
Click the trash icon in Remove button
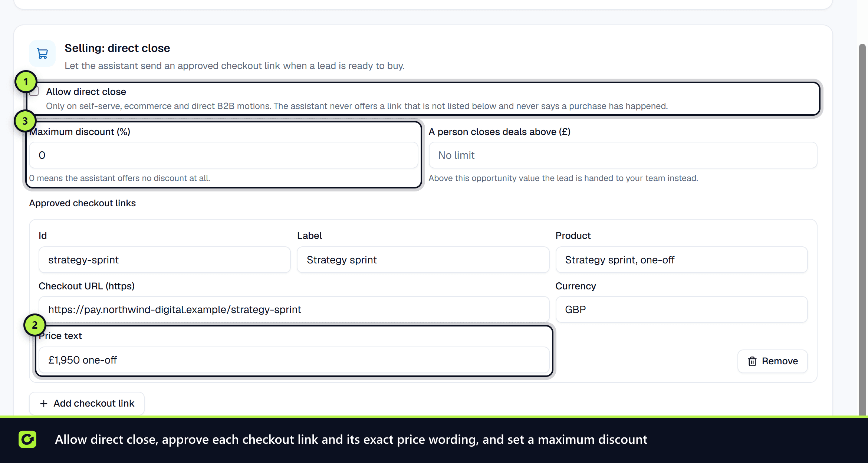[x=752, y=361]
